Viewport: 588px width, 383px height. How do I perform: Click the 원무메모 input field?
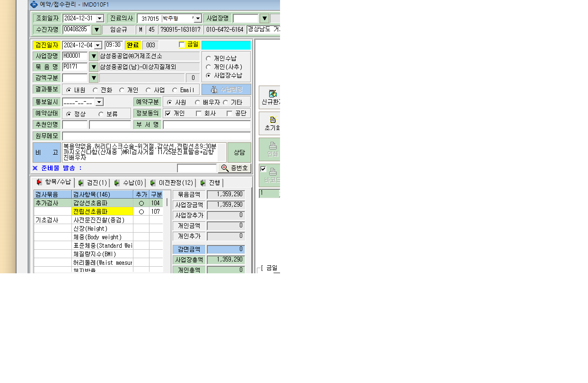156,136
